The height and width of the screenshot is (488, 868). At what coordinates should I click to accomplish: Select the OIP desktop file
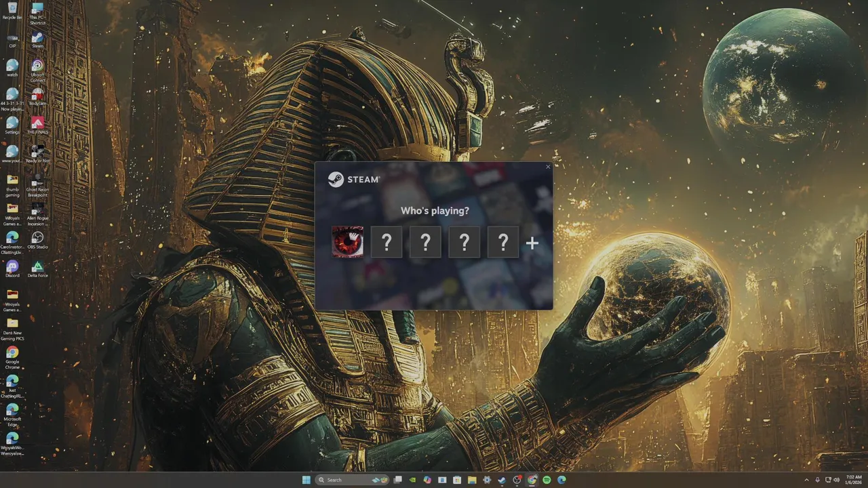[x=12, y=40]
